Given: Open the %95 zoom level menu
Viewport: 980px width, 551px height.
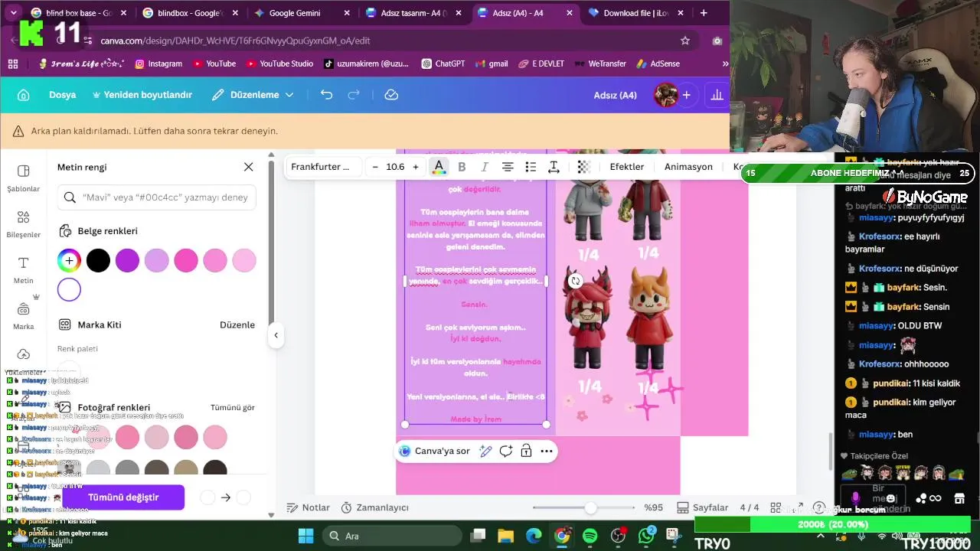Looking at the screenshot, I should [x=653, y=507].
